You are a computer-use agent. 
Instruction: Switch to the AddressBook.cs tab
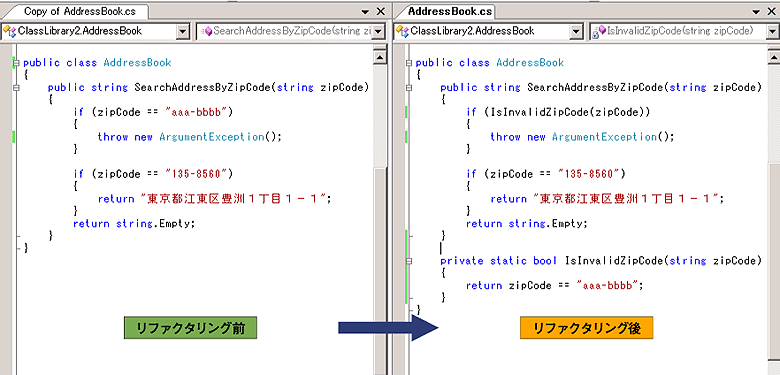point(450,11)
